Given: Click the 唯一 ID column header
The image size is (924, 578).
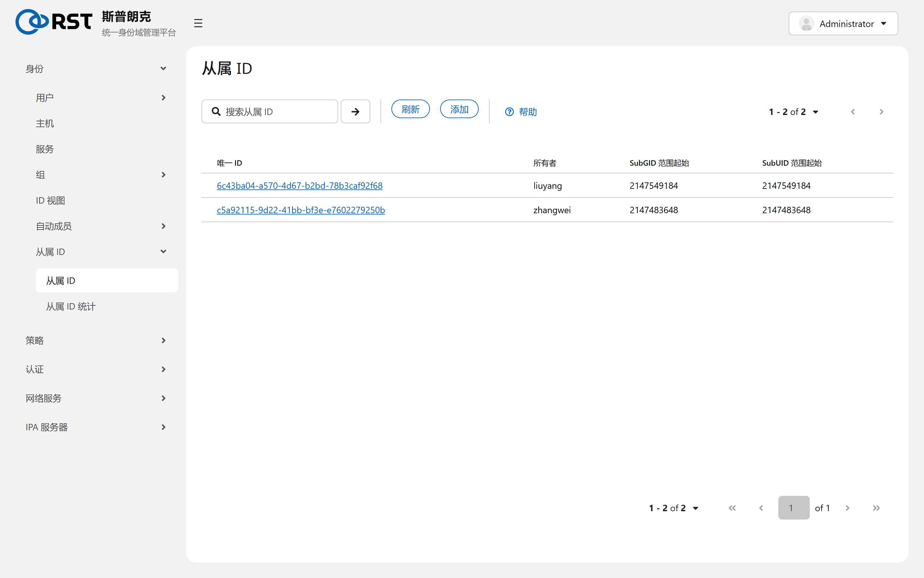Looking at the screenshot, I should (229, 163).
